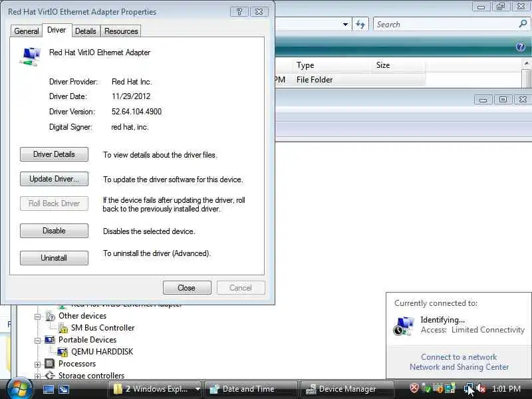Screen dimensions: 532x399
Task: Expand the Processors category
Action: (38, 364)
